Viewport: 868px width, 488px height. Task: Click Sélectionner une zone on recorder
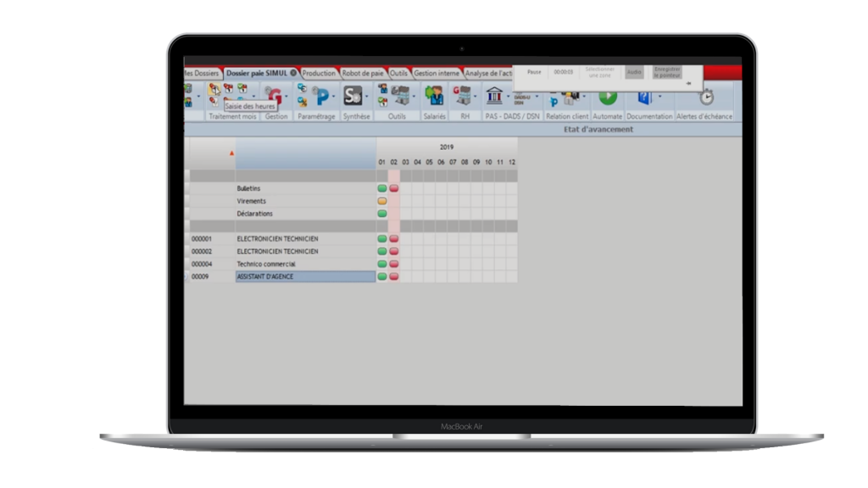point(600,72)
